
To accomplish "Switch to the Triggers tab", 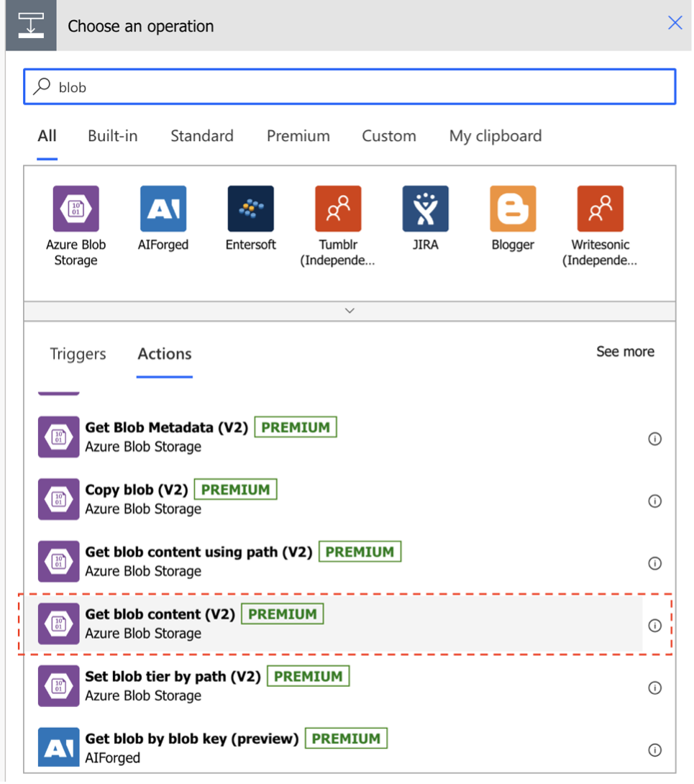I will click(x=77, y=354).
